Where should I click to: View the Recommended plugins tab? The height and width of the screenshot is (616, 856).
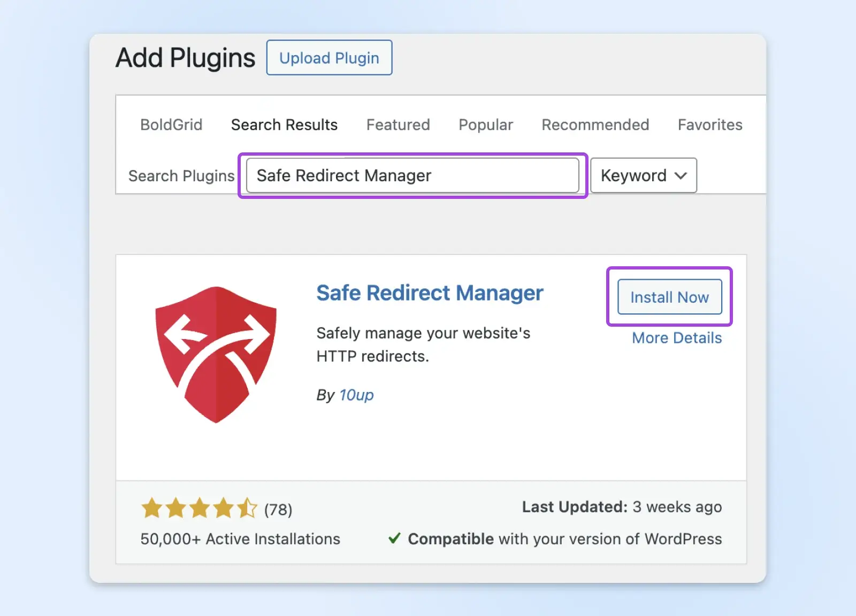pyautogui.click(x=595, y=125)
